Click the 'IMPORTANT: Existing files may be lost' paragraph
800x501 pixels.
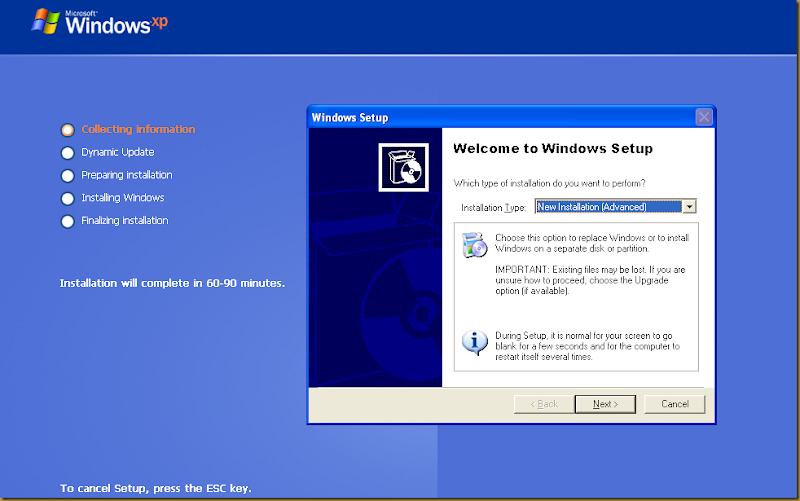[x=590, y=280]
